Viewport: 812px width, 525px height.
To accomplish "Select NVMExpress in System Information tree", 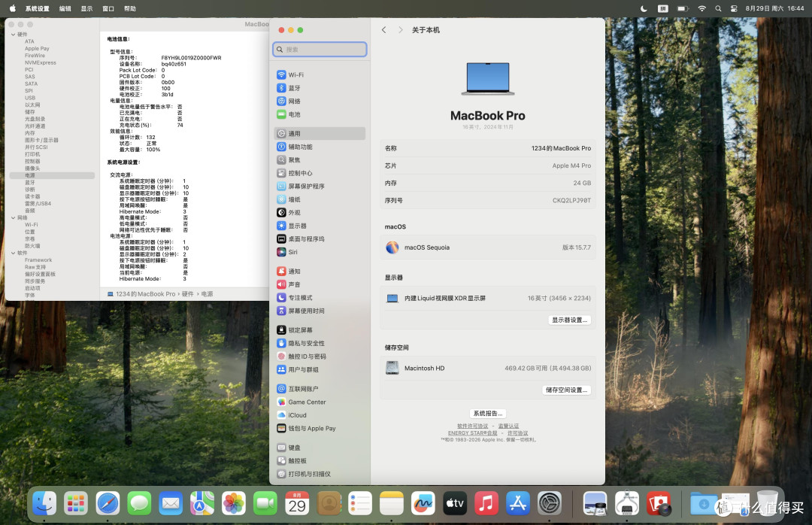I will point(41,62).
